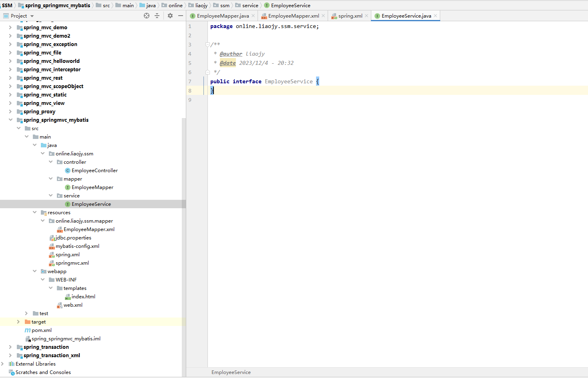Image resolution: width=588 pixels, height=378 pixels.
Task: Expand the spring_proxy module
Action: (x=10, y=111)
